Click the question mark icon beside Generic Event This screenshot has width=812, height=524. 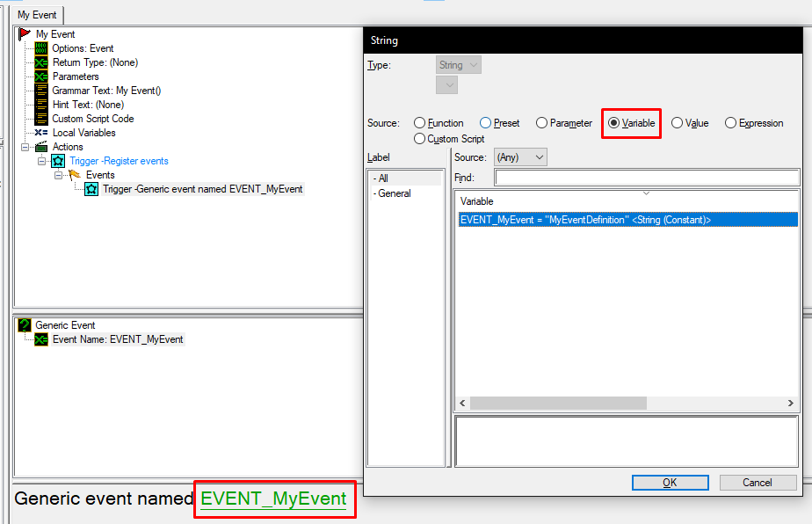25,325
